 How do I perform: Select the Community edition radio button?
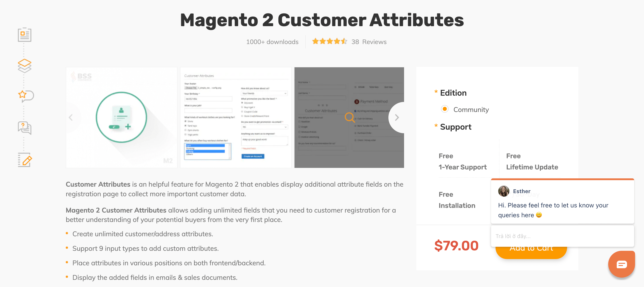tap(445, 109)
